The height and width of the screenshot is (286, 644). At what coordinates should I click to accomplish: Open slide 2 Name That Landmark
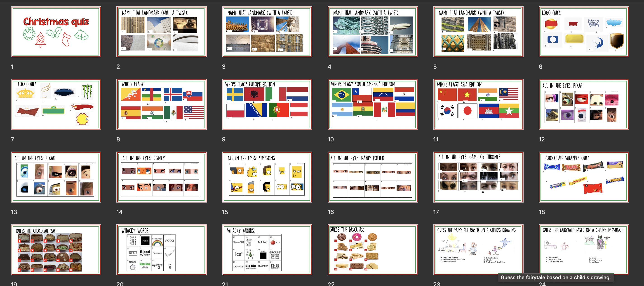161,32
